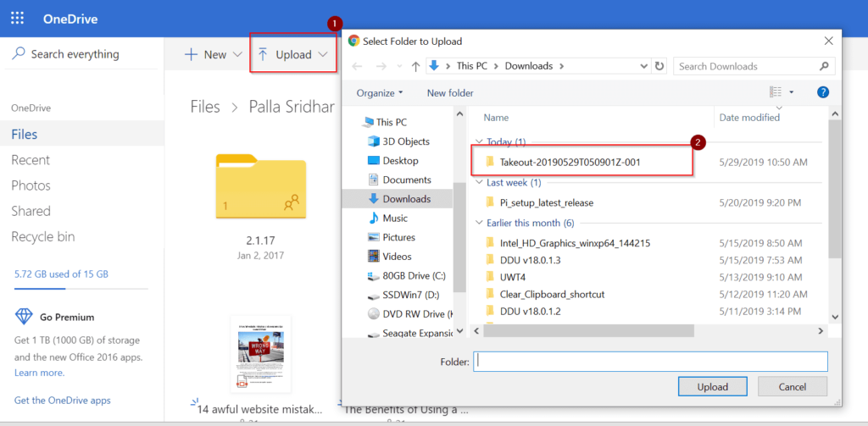868x426 pixels.
Task: Collapse the Earlier this month (6) group
Action: (x=479, y=223)
